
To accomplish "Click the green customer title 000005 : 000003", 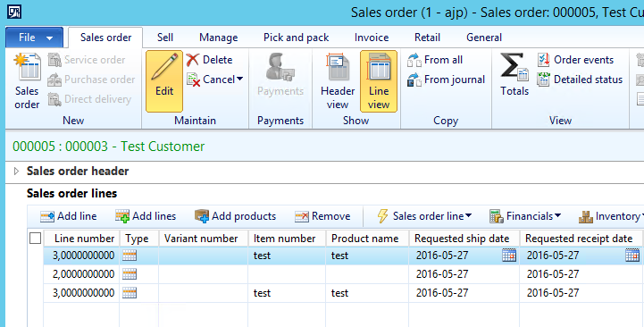I will [108, 147].
